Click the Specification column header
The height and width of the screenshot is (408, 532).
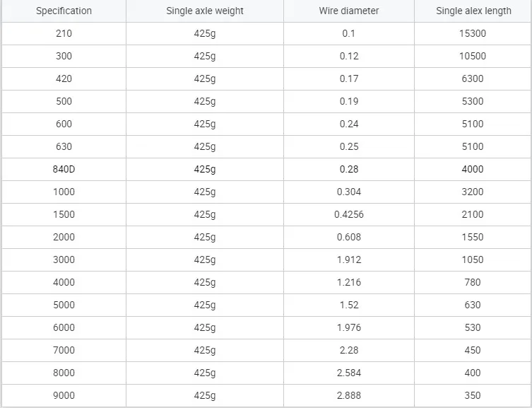64,11
